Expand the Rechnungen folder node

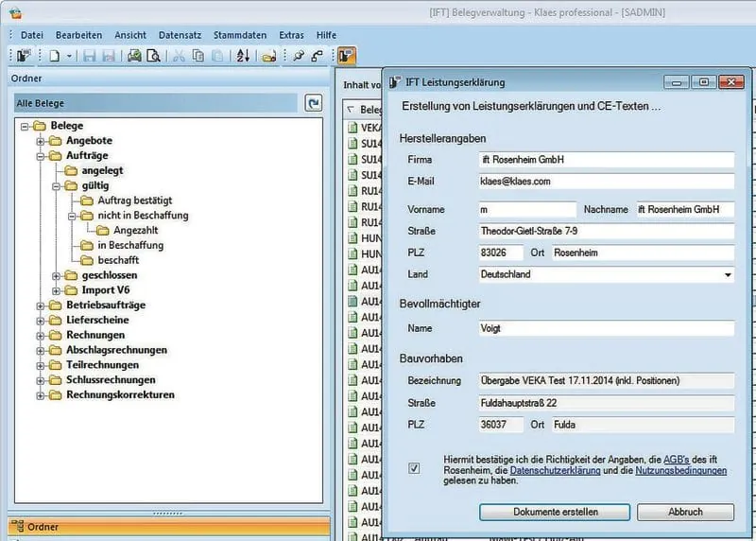[x=41, y=335]
